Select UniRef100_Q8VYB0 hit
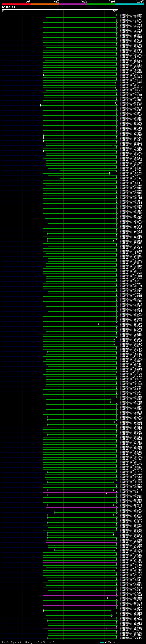 [131, 284]
